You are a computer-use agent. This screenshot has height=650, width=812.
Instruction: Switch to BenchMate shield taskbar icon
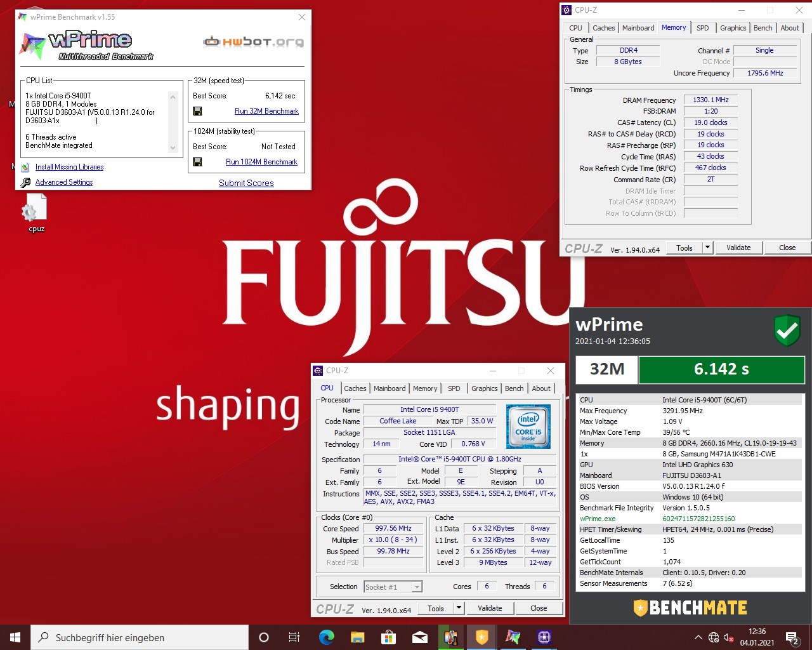coord(481,637)
